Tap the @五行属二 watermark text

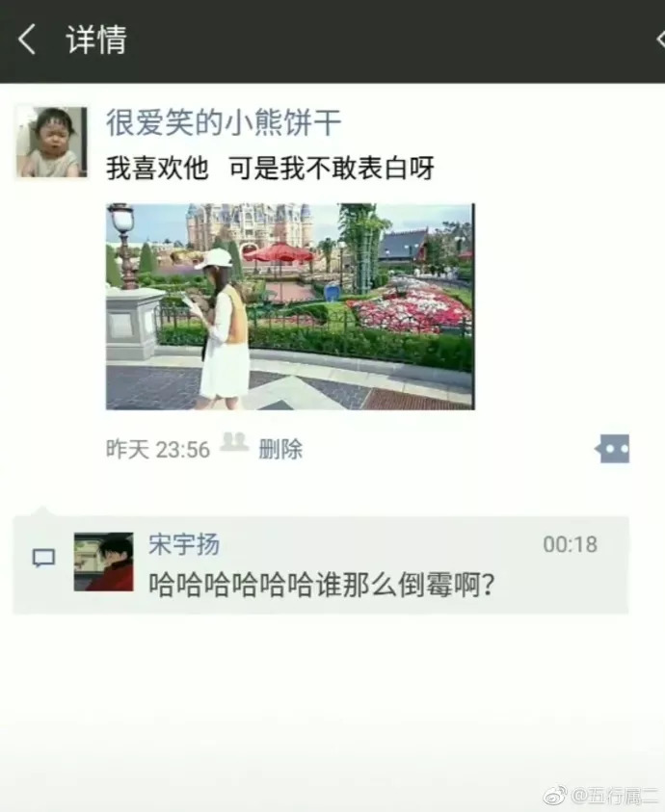coord(615,796)
